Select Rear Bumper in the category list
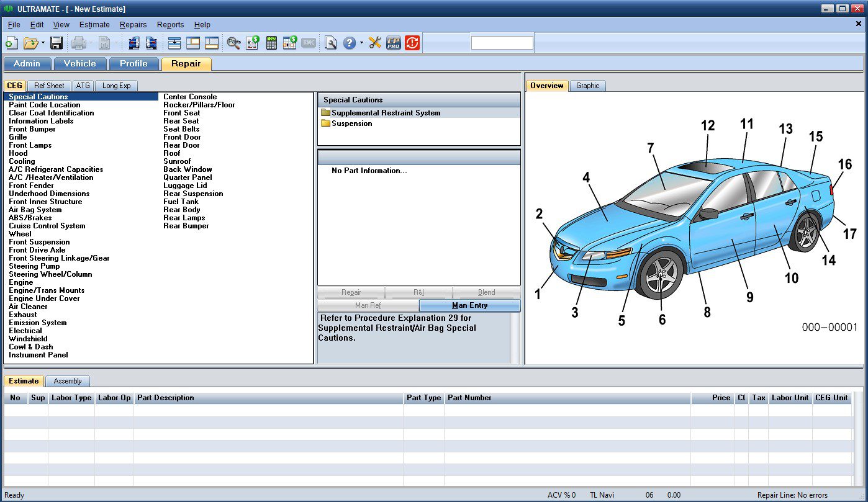Screen dimensions: 868x502 [x=186, y=226]
